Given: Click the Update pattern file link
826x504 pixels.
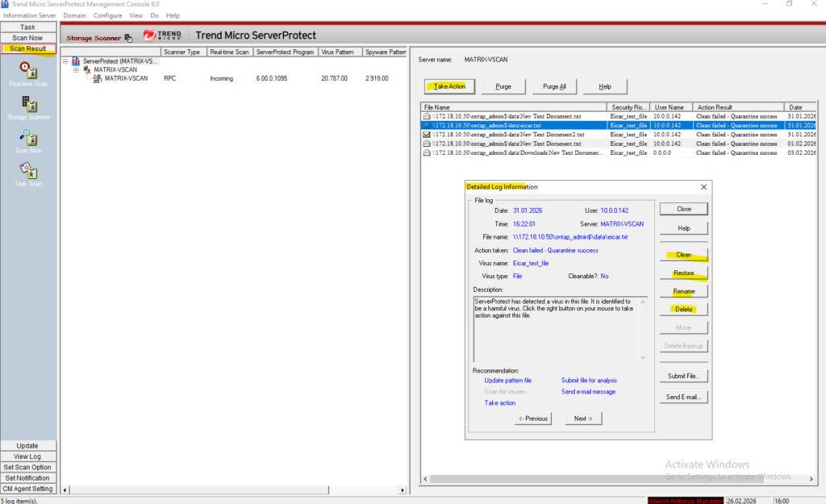Looking at the screenshot, I should [x=507, y=381].
